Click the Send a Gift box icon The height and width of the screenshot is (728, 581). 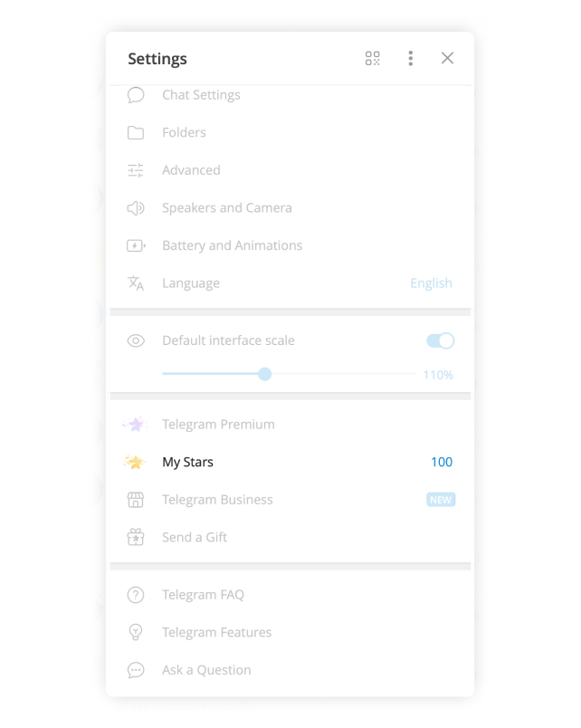(x=136, y=537)
